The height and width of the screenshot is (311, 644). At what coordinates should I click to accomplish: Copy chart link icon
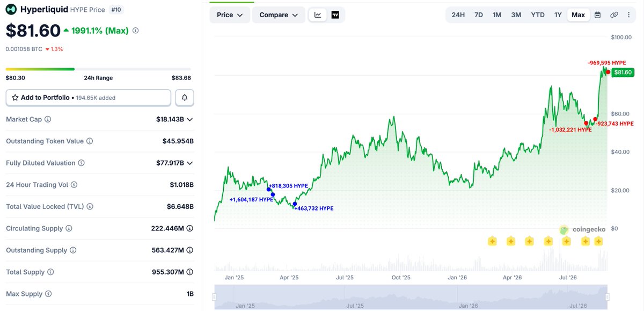(x=614, y=15)
